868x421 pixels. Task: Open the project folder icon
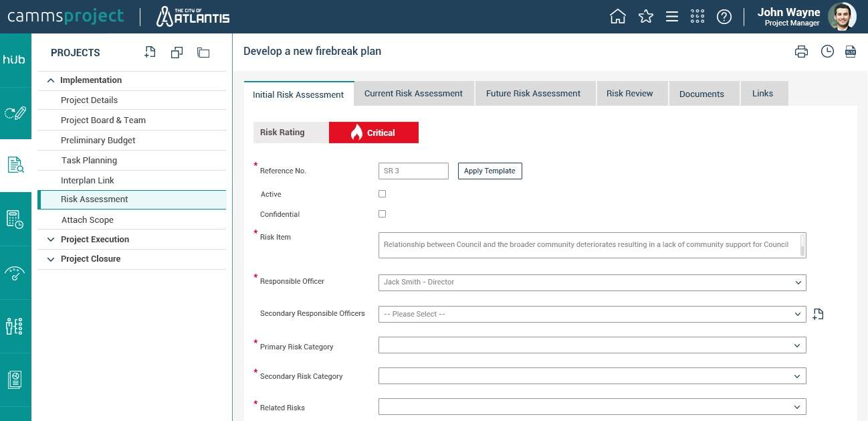(x=203, y=53)
